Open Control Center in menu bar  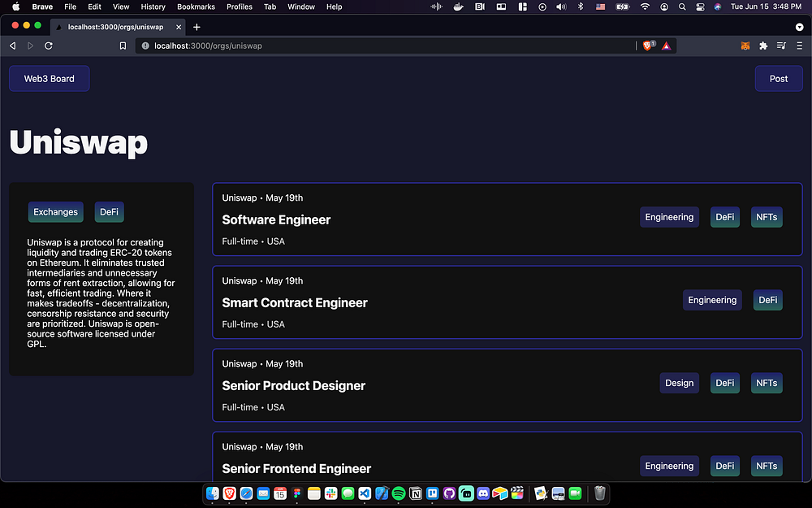700,7
